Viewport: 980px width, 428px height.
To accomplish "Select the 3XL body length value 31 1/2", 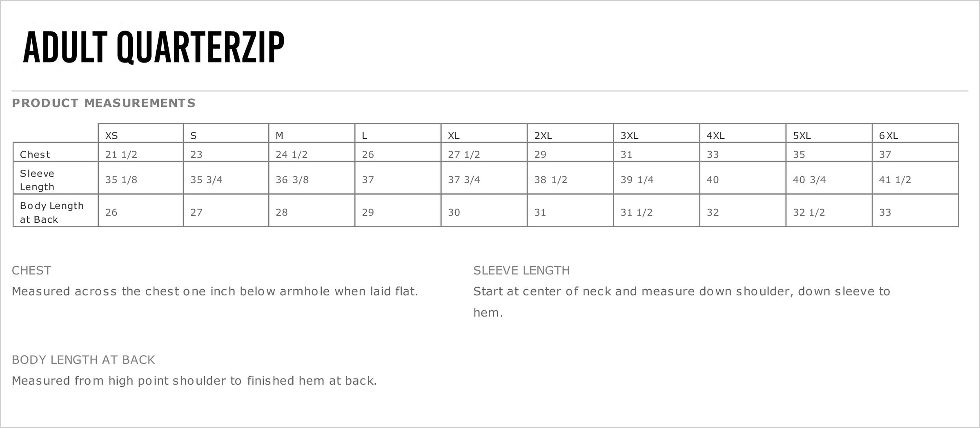I will tap(637, 213).
